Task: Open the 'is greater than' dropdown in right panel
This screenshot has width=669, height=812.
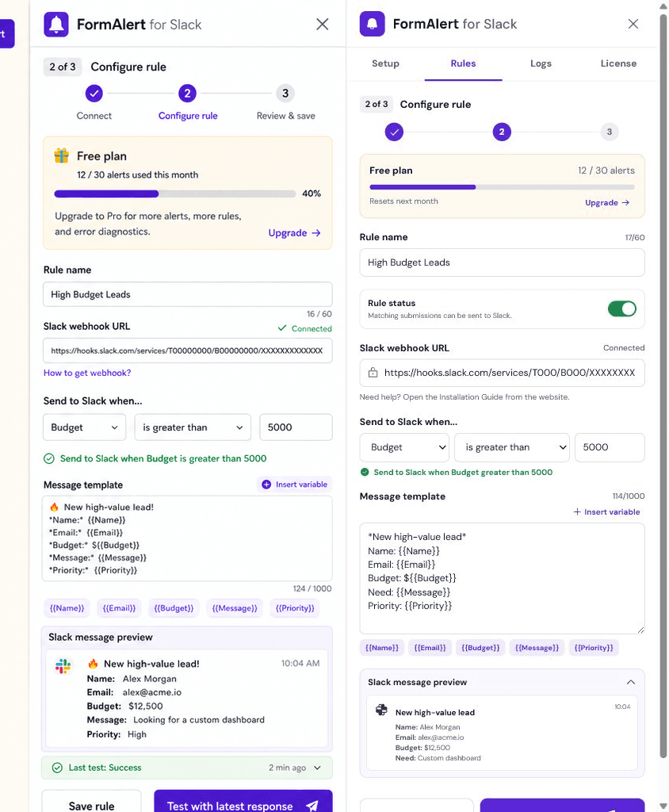Action: pos(512,447)
